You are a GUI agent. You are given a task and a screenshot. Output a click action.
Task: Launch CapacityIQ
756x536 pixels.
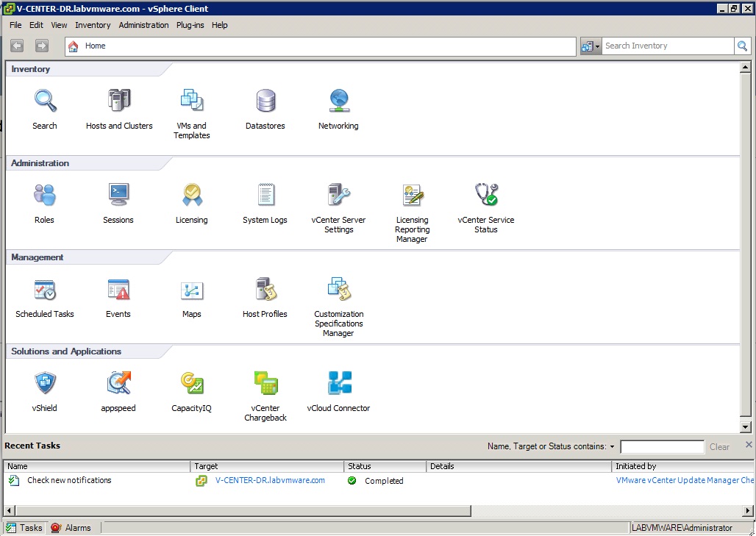[192, 383]
